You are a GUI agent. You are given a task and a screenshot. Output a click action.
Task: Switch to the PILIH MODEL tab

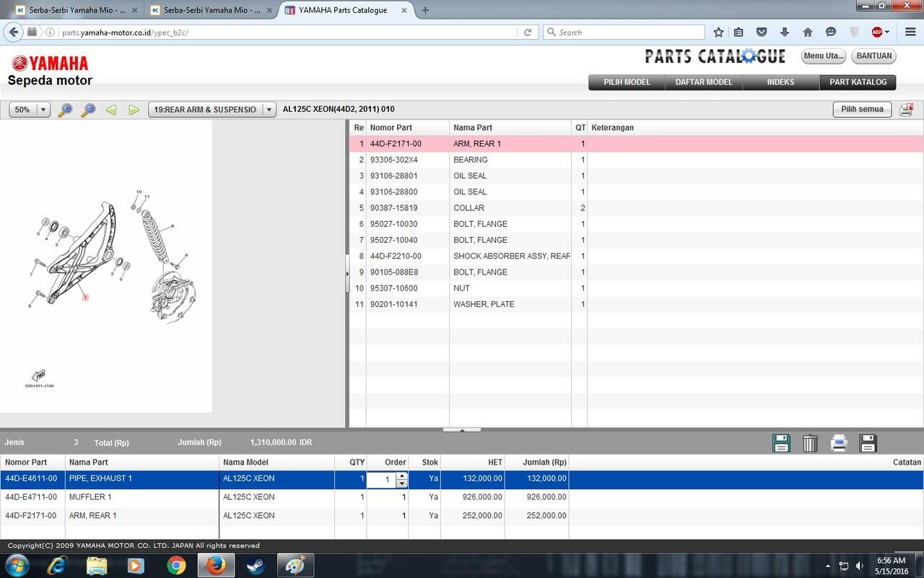[x=627, y=82]
